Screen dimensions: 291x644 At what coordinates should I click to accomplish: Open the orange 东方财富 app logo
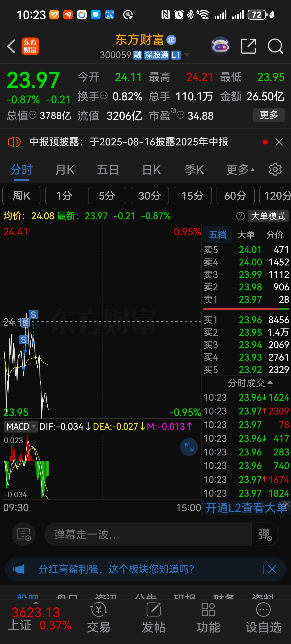point(30,46)
